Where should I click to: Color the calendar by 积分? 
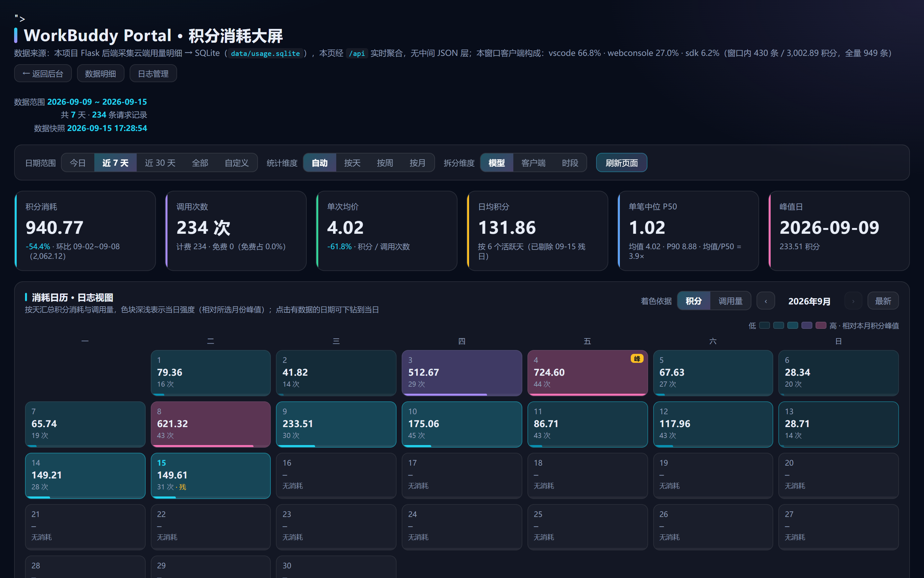(x=694, y=301)
